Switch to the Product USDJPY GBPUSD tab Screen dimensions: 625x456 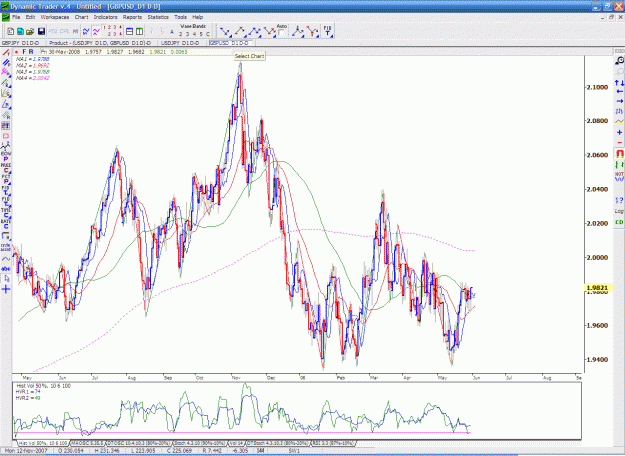[100, 43]
